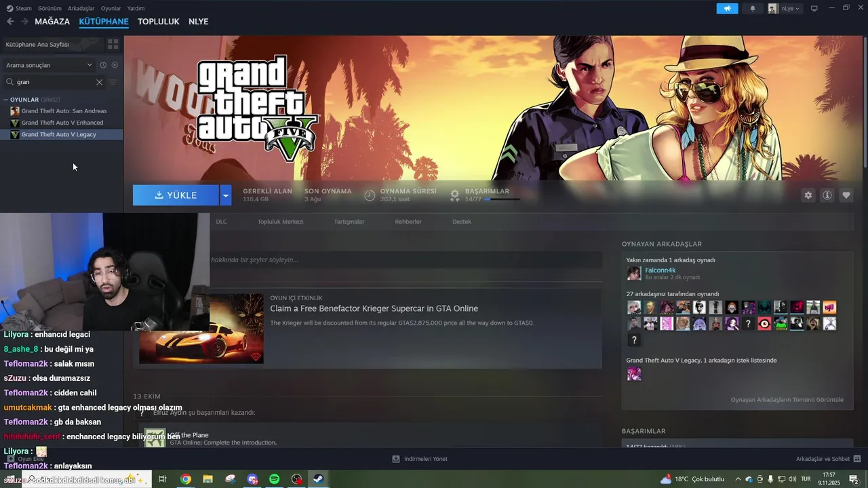868x488 pixels.
Task: Open the Arkadaşlar menu
Action: [81, 8]
